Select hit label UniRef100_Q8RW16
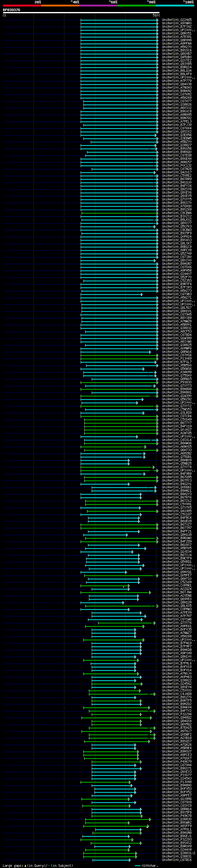Screen dimensions: 197x868 177,352
